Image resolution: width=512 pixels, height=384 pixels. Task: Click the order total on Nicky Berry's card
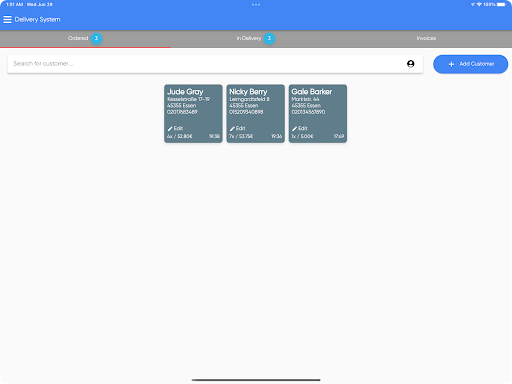coord(241,136)
